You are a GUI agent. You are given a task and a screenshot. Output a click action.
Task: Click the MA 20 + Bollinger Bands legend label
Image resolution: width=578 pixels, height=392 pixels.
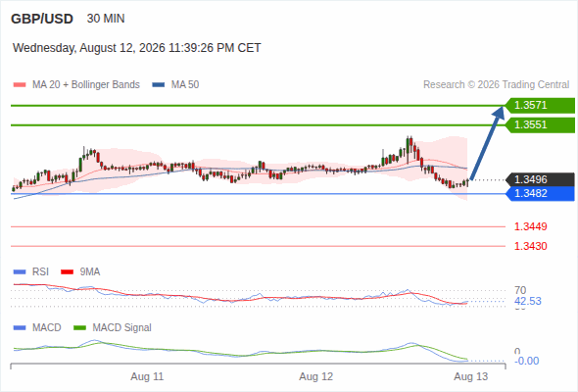86,85
